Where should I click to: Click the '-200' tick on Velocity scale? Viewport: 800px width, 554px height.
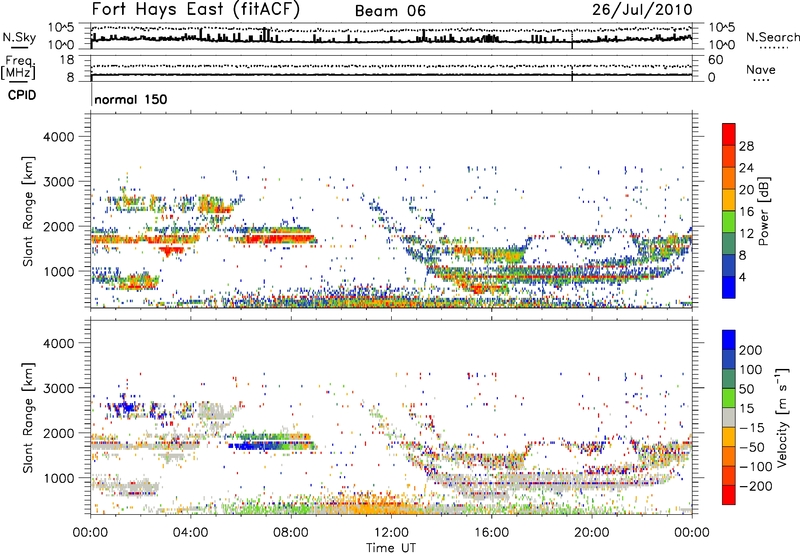(755, 486)
